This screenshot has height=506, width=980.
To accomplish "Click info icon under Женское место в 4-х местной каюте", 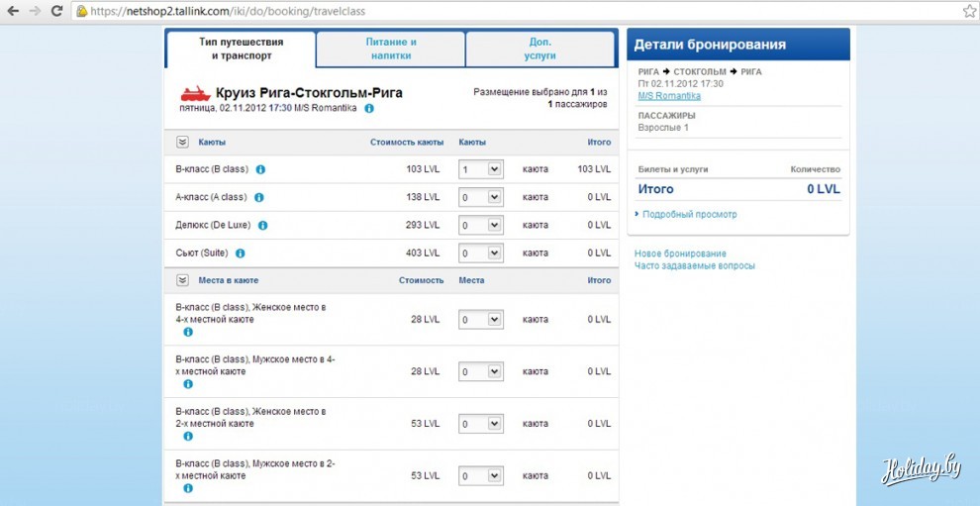I will [188, 332].
